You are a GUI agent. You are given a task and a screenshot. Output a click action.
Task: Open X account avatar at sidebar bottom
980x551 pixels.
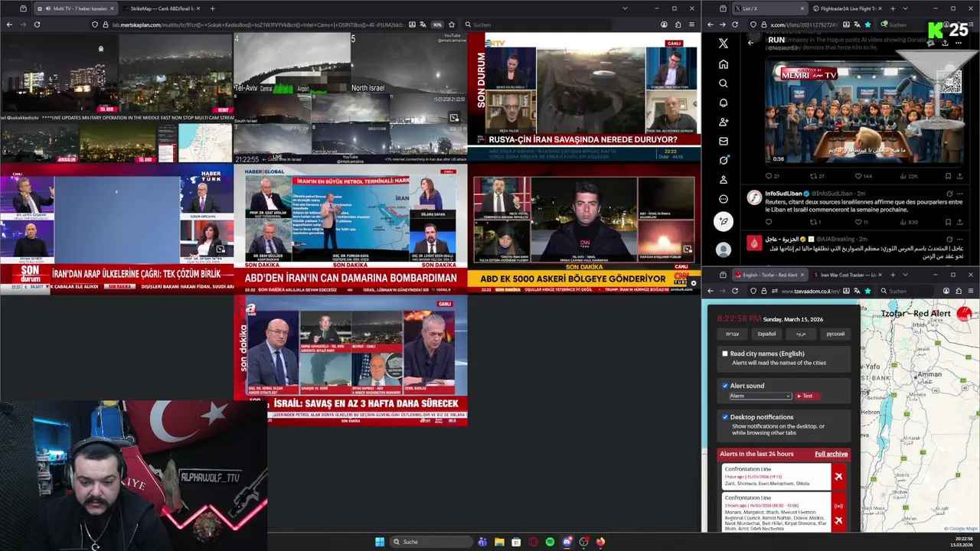click(x=724, y=249)
